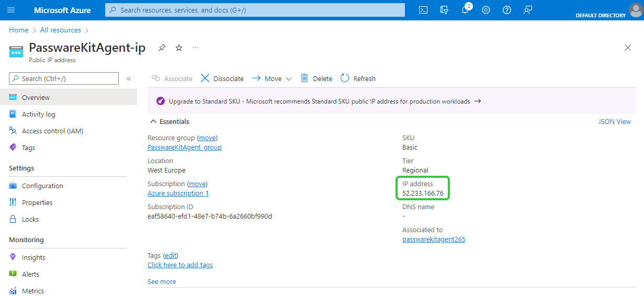Open Access control (IAM)

click(69, 131)
